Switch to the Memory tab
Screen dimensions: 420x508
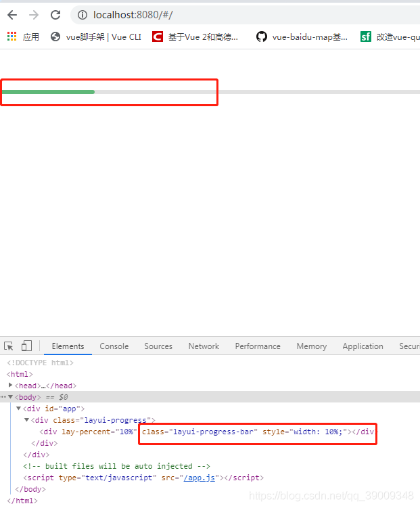[x=312, y=346]
